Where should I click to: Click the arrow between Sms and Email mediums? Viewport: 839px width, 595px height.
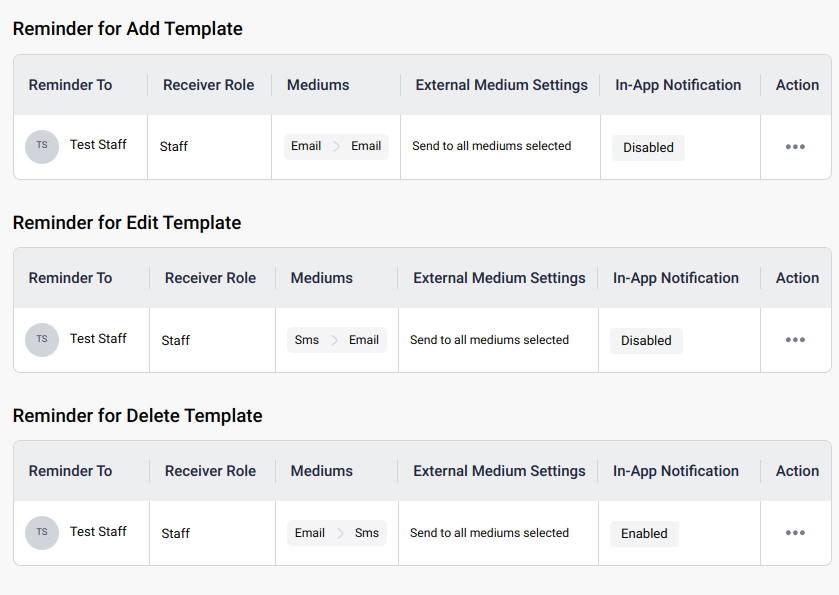coord(335,341)
